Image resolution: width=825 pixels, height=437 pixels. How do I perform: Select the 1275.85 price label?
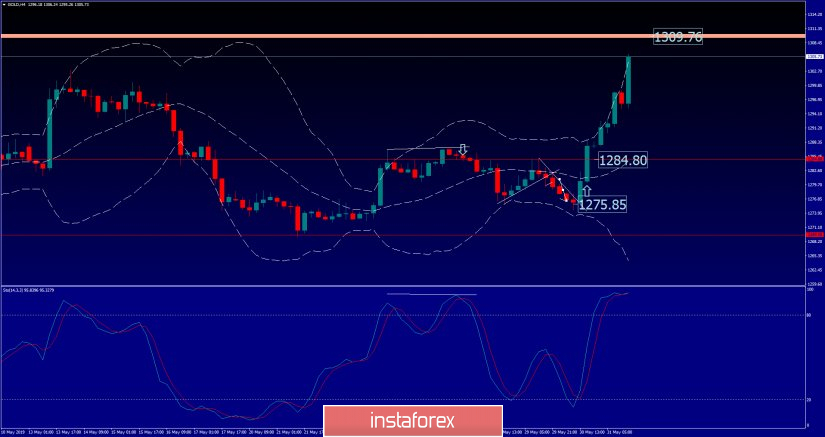tap(602, 204)
